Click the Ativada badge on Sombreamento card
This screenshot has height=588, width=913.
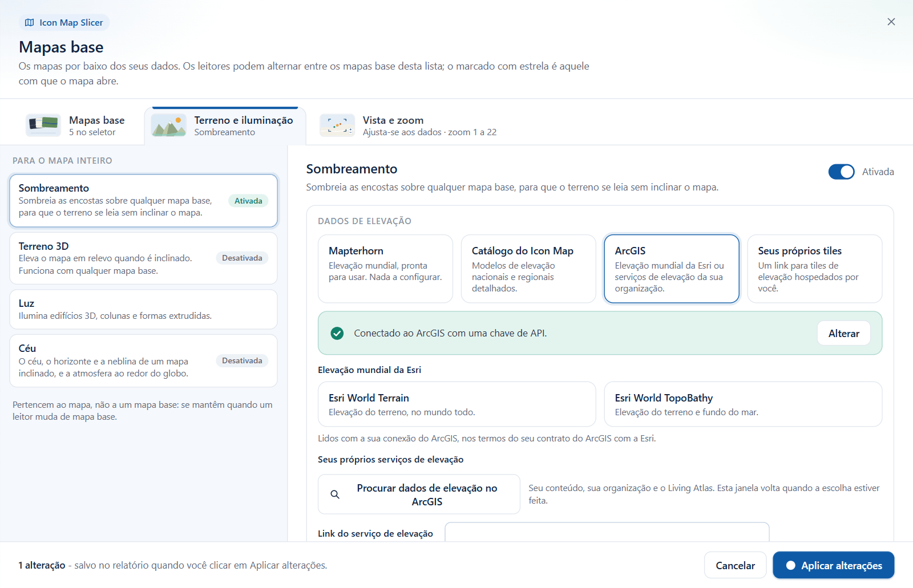(x=248, y=201)
